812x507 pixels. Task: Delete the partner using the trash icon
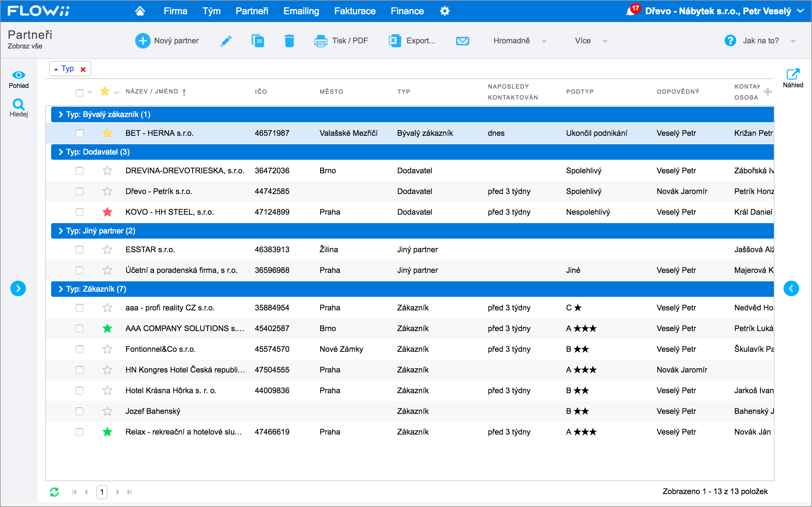click(290, 40)
